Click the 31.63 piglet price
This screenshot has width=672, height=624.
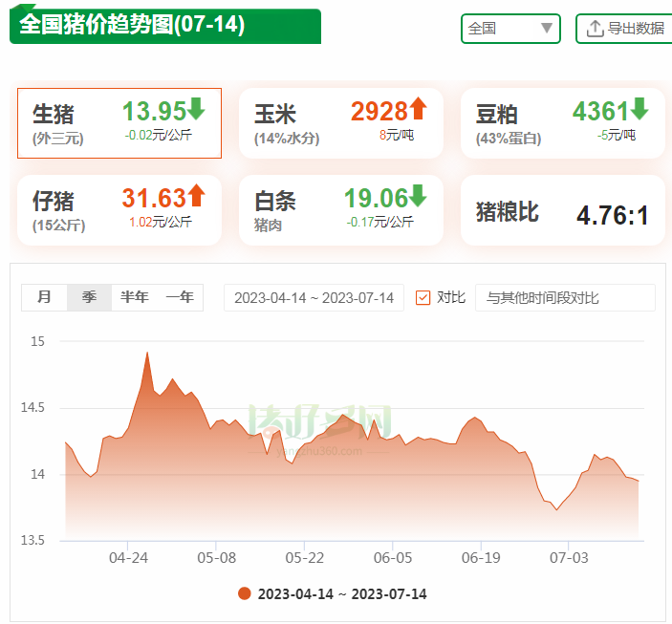coord(154,198)
